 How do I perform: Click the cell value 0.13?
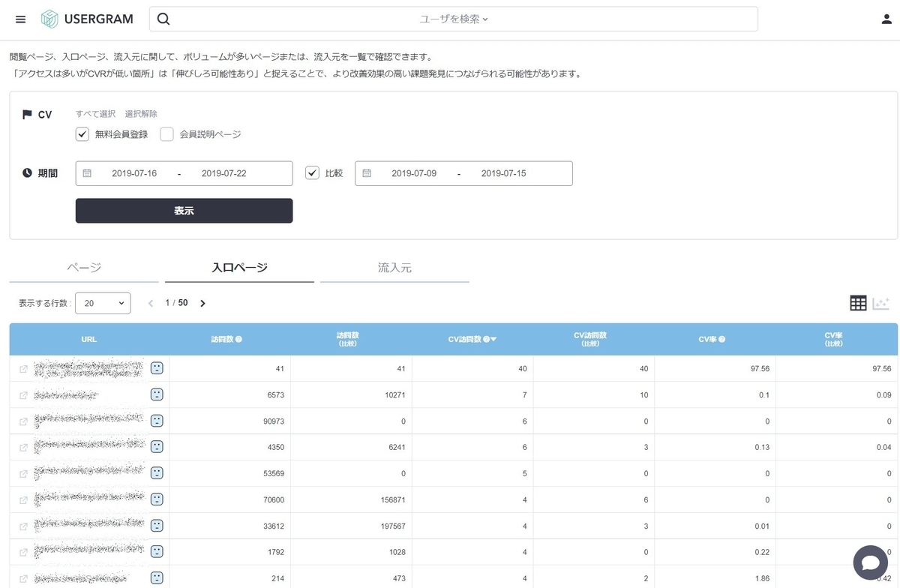pos(761,448)
